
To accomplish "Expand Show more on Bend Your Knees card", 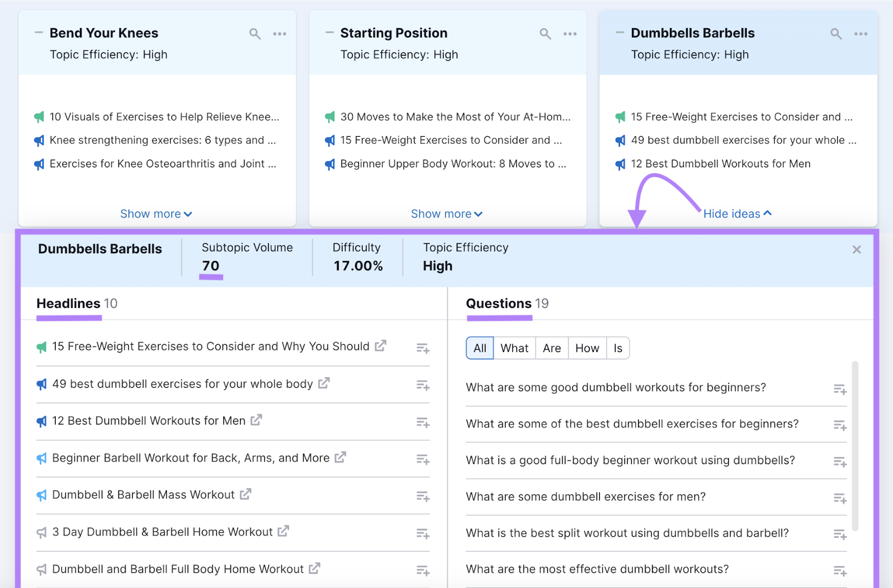I will 156,214.
